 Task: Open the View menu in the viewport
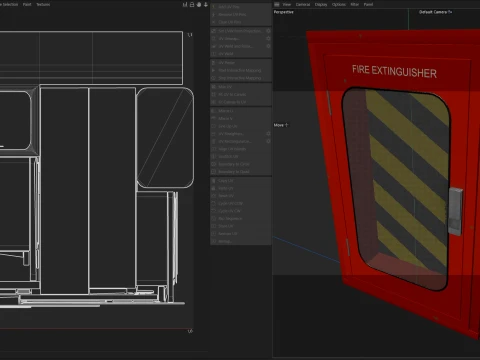point(287,4)
